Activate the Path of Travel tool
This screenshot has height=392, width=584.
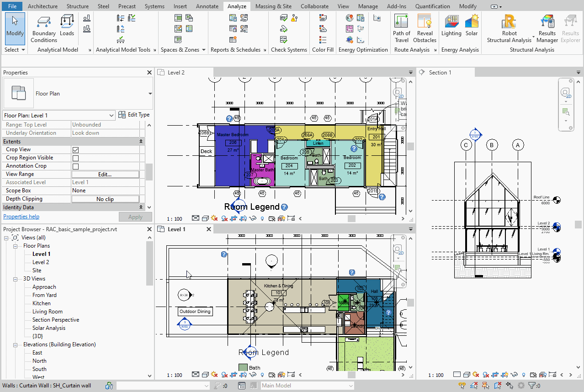coord(401,28)
